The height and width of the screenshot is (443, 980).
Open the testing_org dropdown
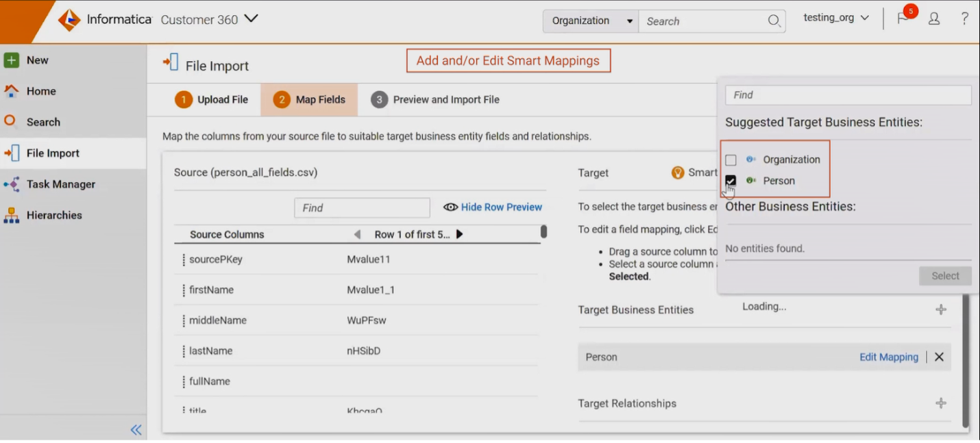pos(836,18)
